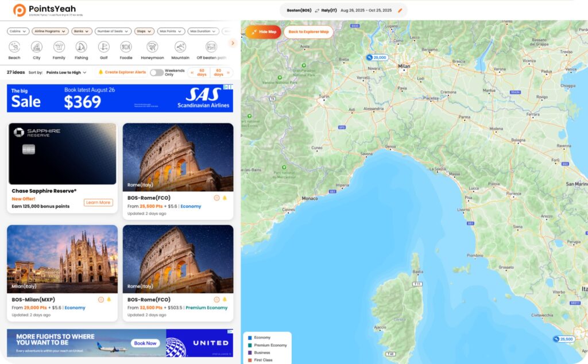The image size is (588, 364).
Task: Click circle icon on Premium Economy Rome card
Action: pos(216,300)
